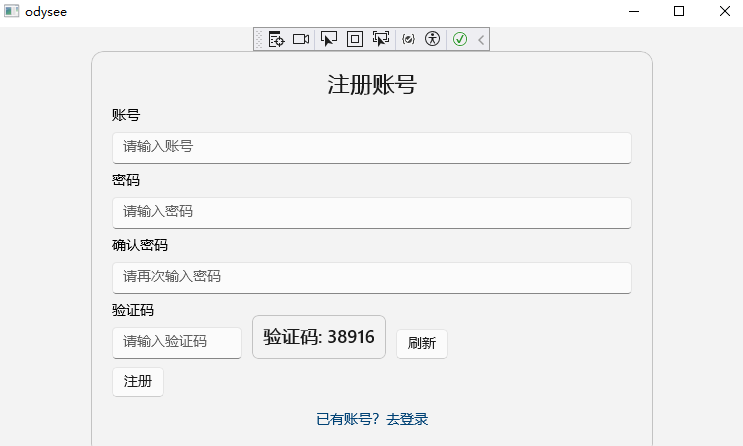Screen dimensions: 743x446
Task: Click the 请输入验证码 captcha input box
Action: coord(177,342)
